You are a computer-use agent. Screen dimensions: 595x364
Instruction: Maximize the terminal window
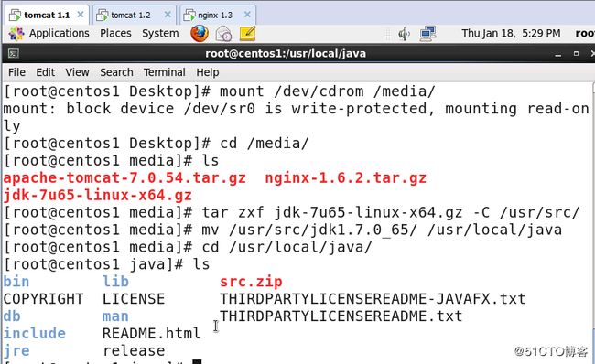(x=576, y=54)
